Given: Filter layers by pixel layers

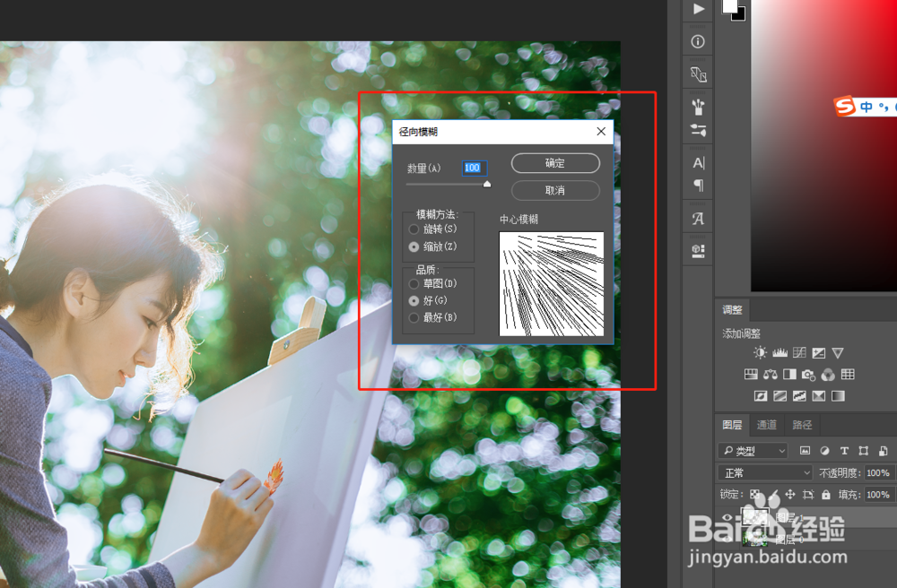Looking at the screenshot, I should pyautogui.click(x=805, y=450).
